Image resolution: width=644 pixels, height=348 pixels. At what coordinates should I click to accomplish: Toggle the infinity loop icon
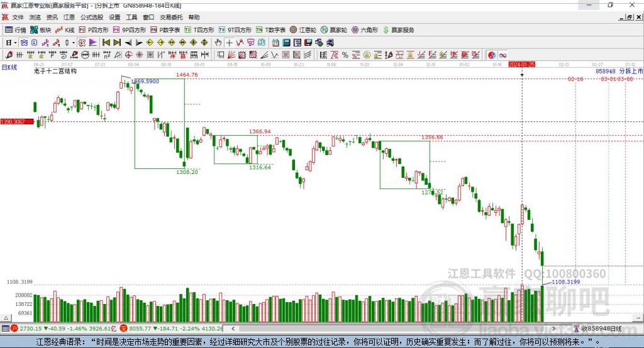pos(502,55)
